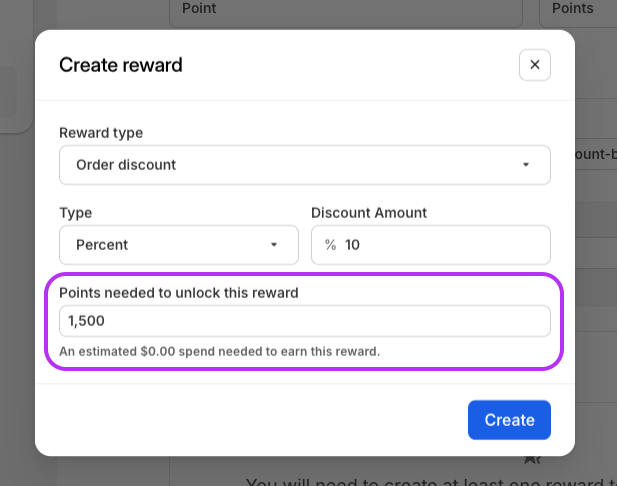Click the percent symbol prefix icon
The width and height of the screenshot is (617, 486).
(x=330, y=245)
